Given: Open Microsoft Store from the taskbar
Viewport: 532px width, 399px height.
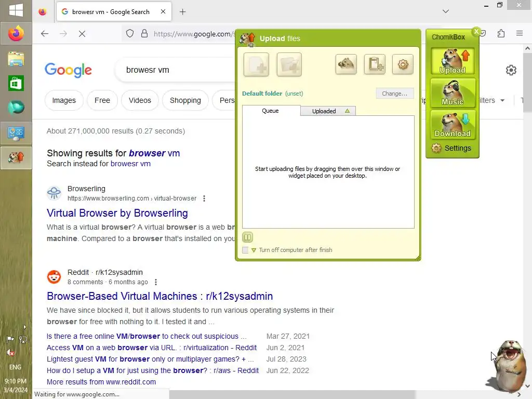Looking at the screenshot, I should pos(16,83).
